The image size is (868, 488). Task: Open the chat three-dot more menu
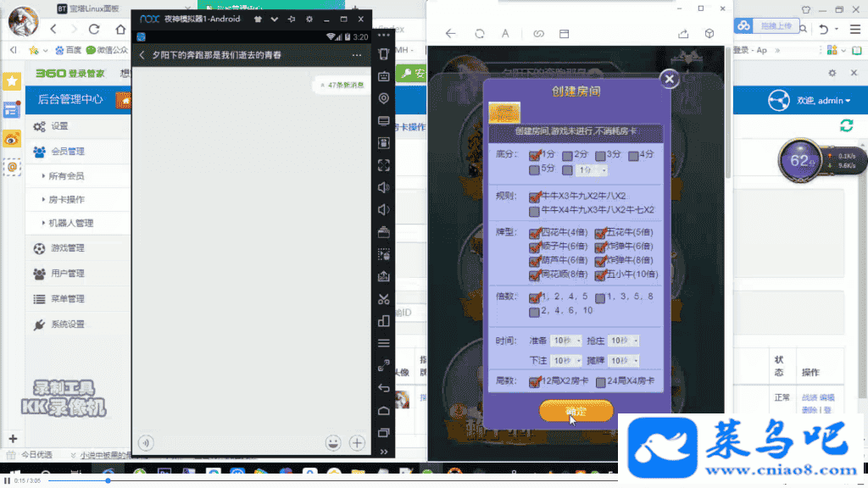357,55
